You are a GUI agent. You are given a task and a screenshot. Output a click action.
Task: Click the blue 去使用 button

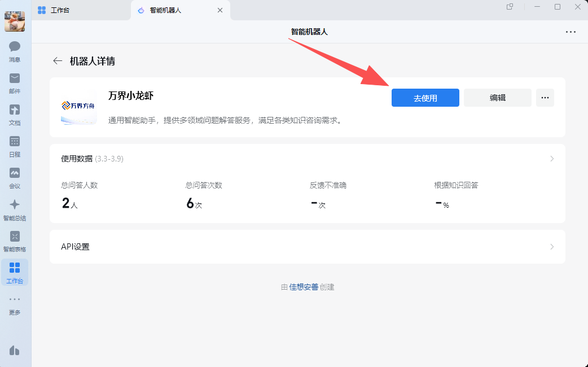click(425, 98)
